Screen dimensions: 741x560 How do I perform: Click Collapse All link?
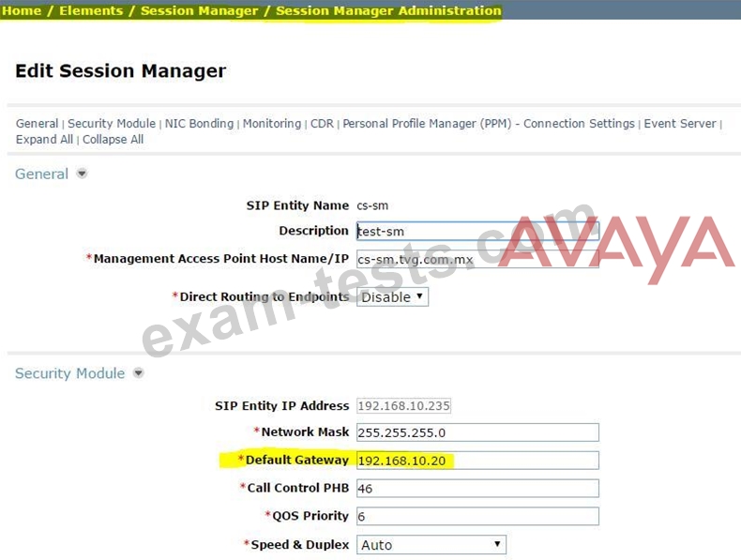[113, 140]
